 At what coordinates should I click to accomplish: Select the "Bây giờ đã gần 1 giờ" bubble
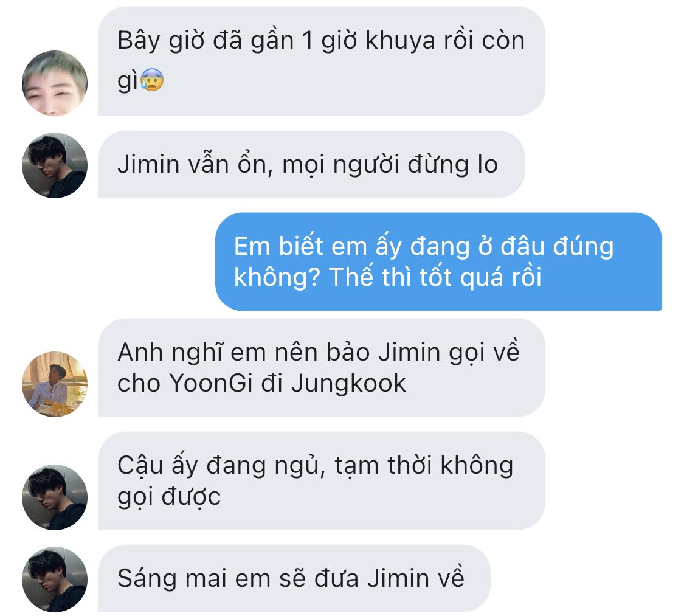322,61
